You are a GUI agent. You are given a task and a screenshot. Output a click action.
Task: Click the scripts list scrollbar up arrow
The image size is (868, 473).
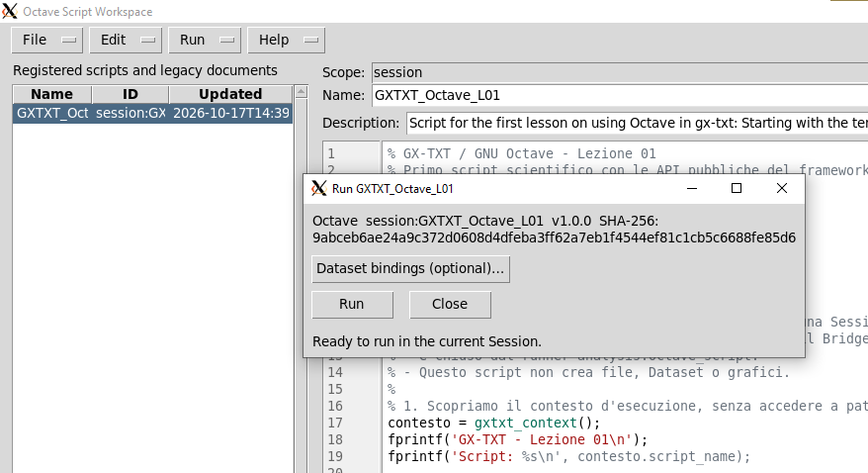[x=302, y=92]
